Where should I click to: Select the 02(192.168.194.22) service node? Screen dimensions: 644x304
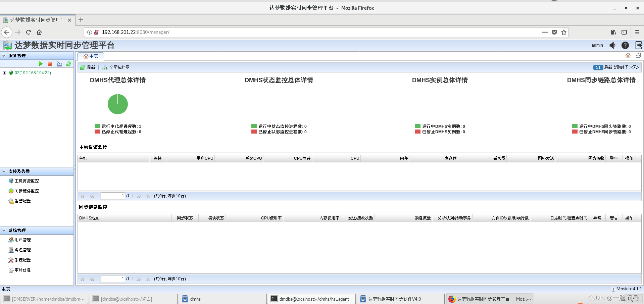33,73
